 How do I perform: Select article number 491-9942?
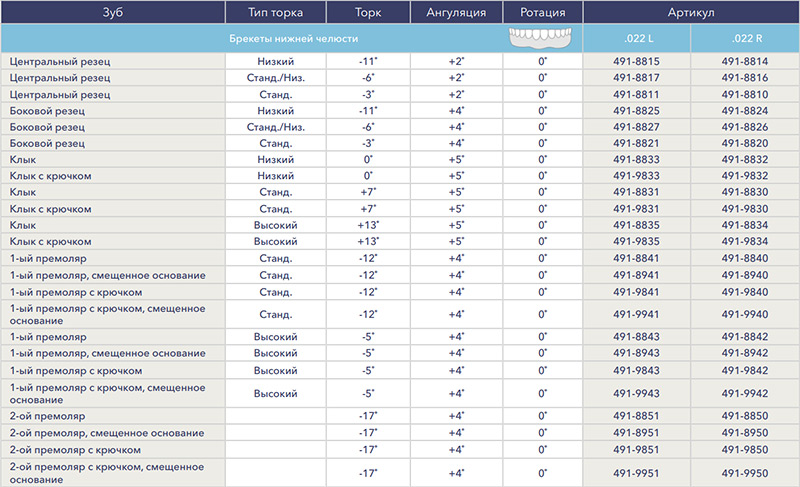[x=745, y=393]
